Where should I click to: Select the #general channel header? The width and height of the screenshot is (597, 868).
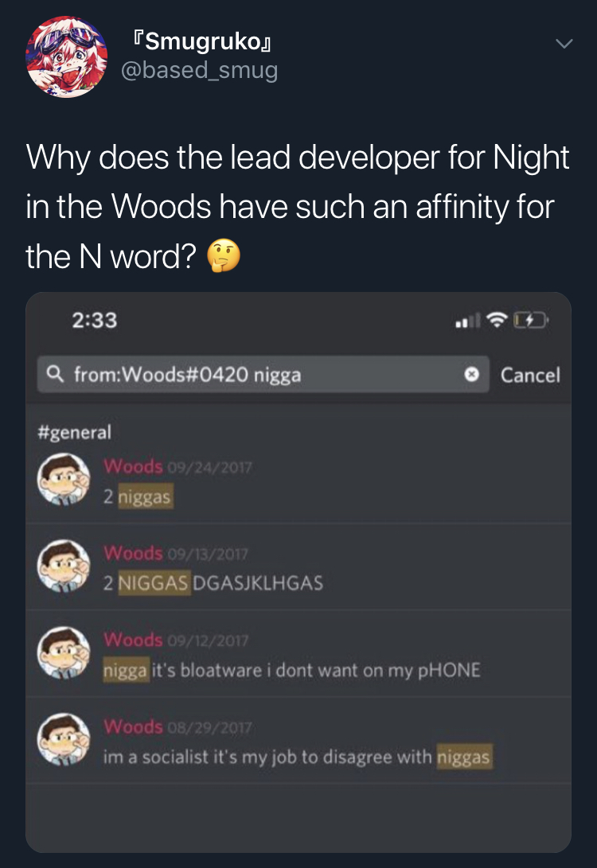[x=74, y=432]
